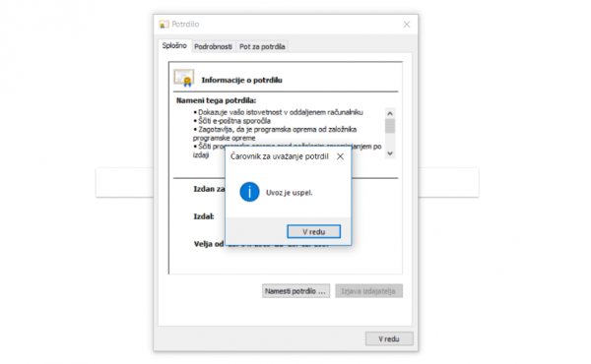This screenshot has height=364, width=591.
Task: Switch to the Podrobnosti tab
Action: [x=213, y=46]
